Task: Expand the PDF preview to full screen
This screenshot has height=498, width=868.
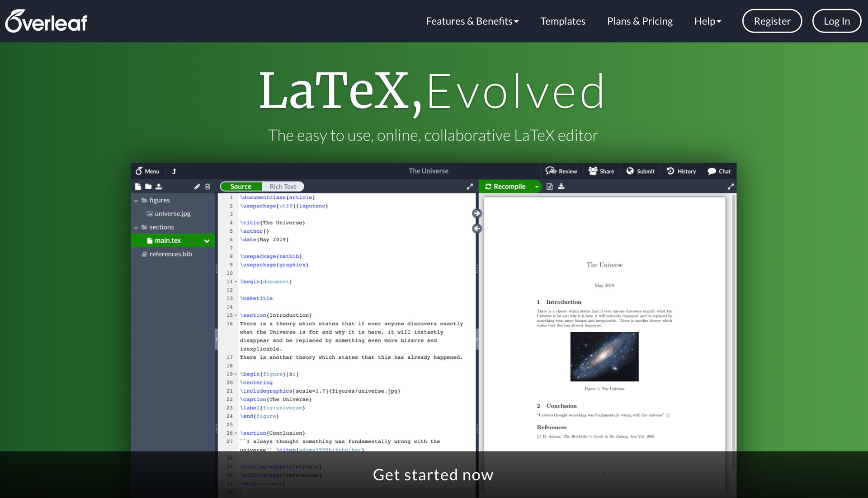Action: (731, 187)
